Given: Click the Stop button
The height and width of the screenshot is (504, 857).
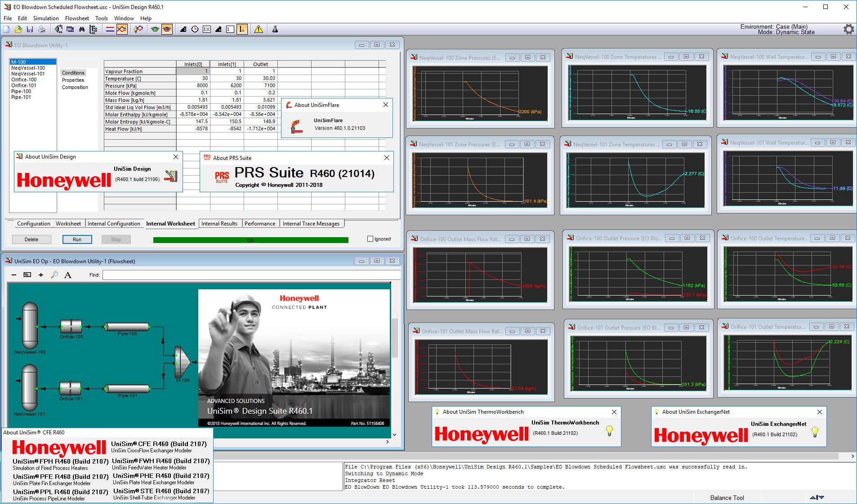Looking at the screenshot, I should (x=116, y=239).
